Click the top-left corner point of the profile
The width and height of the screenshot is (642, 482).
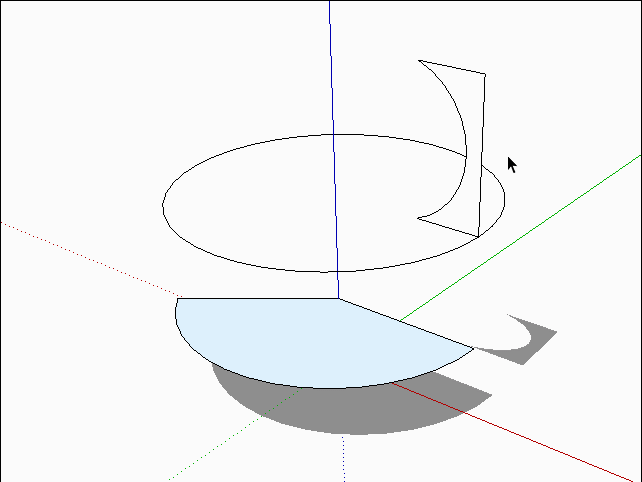click(x=419, y=61)
